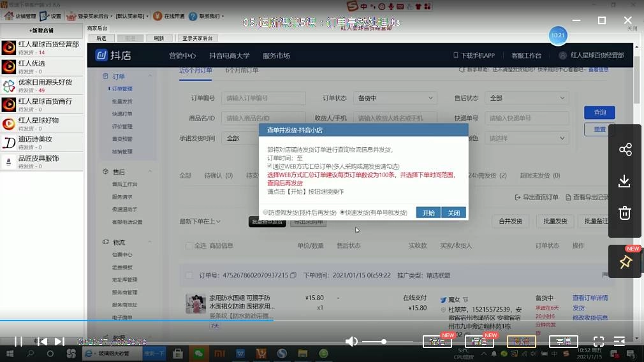Select shop 优家日用源头好货 in list
This screenshot has width=644, height=362.
pos(41,85)
